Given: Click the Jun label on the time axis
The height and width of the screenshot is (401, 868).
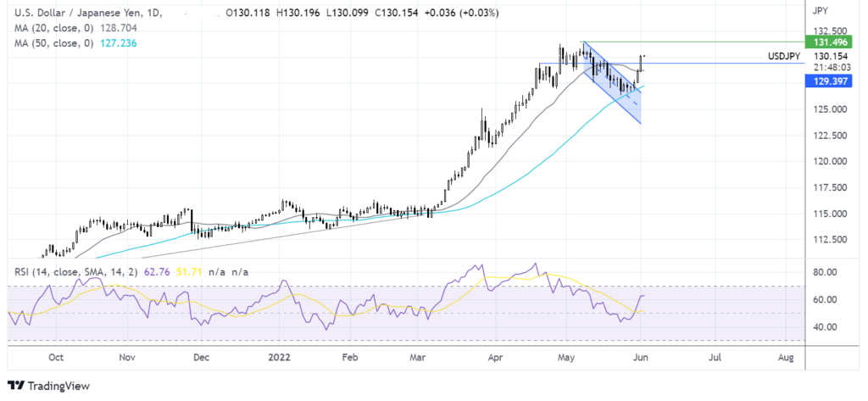Looking at the screenshot, I should coord(643,357).
